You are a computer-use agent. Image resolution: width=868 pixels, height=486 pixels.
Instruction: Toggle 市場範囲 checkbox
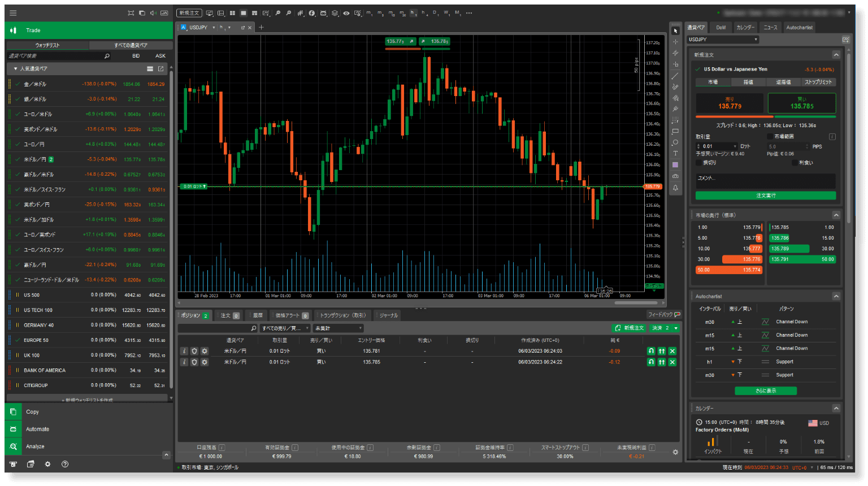pyautogui.click(x=770, y=137)
